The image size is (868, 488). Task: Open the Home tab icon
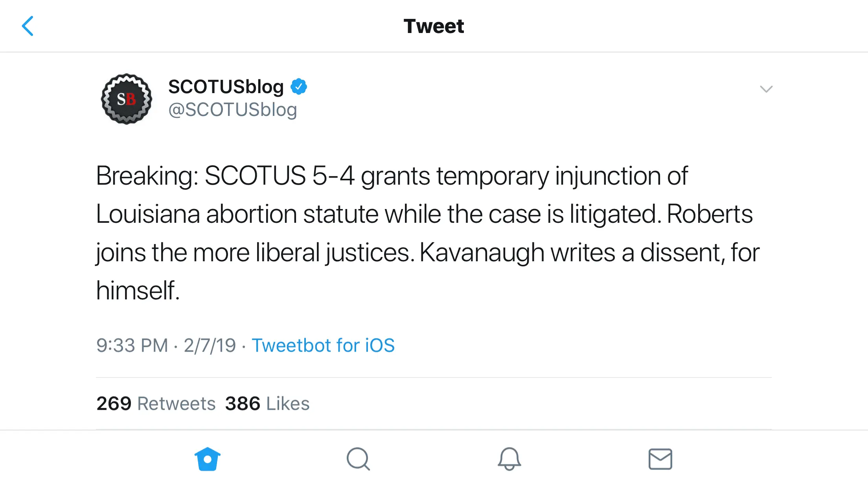coord(208,459)
